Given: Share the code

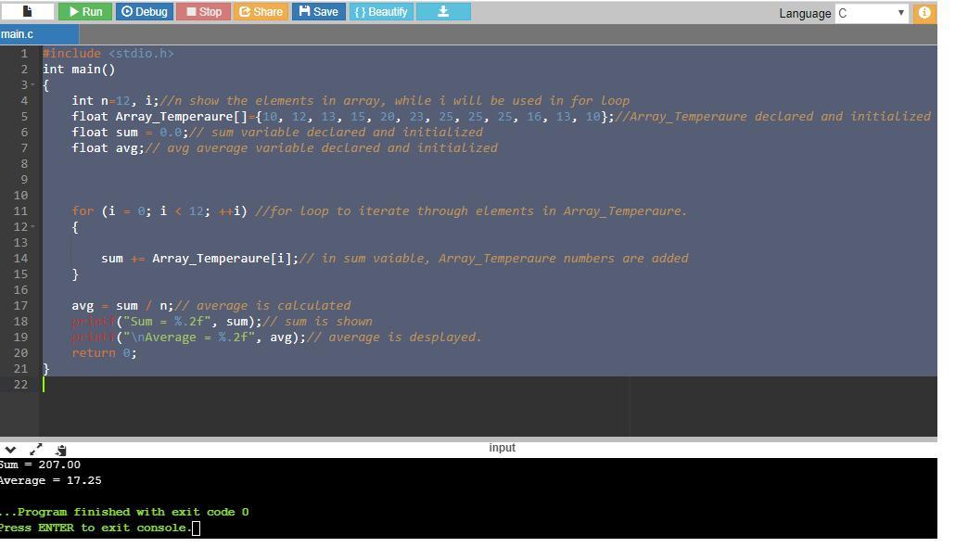Looking at the screenshot, I should click(x=261, y=12).
